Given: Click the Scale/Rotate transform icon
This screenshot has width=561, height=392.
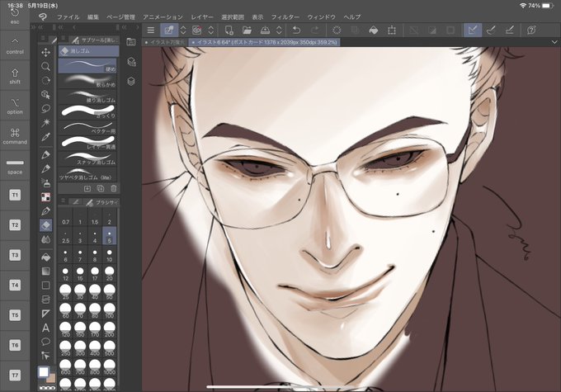Looking at the screenshot, I should pos(392,31).
